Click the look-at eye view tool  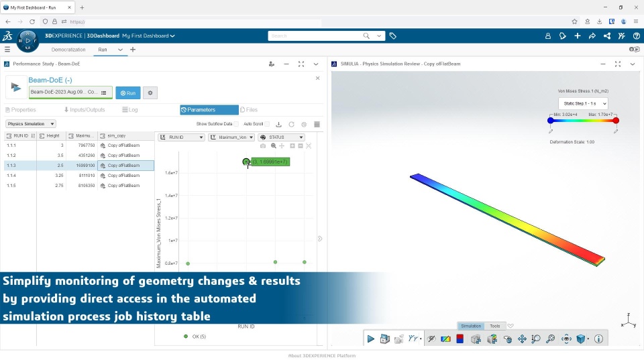pos(566,339)
